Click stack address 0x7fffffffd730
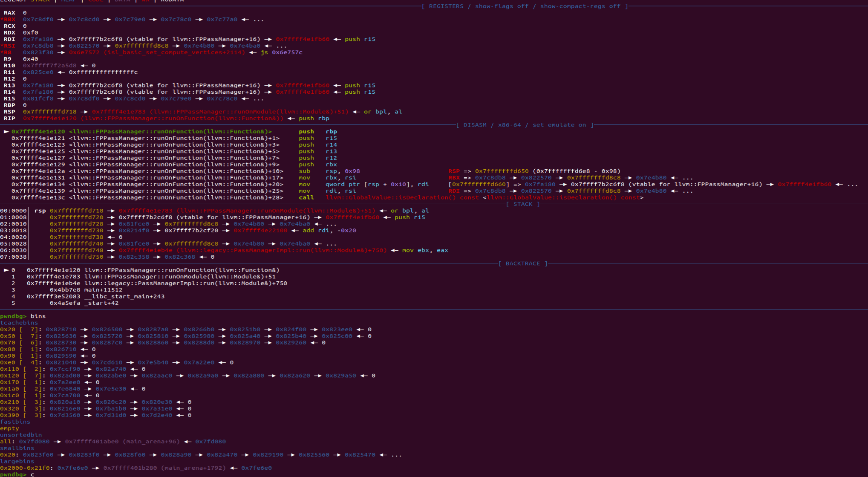Image resolution: width=868 pixels, height=477 pixels. click(77, 231)
